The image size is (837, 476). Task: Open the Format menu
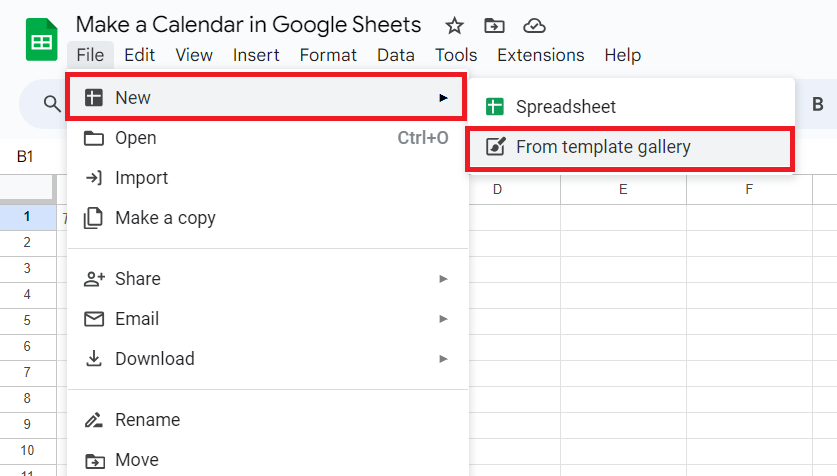point(328,55)
